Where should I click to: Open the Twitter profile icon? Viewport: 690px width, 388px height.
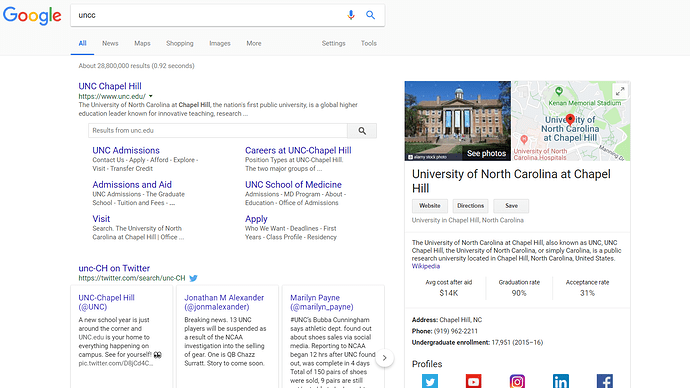click(x=429, y=381)
